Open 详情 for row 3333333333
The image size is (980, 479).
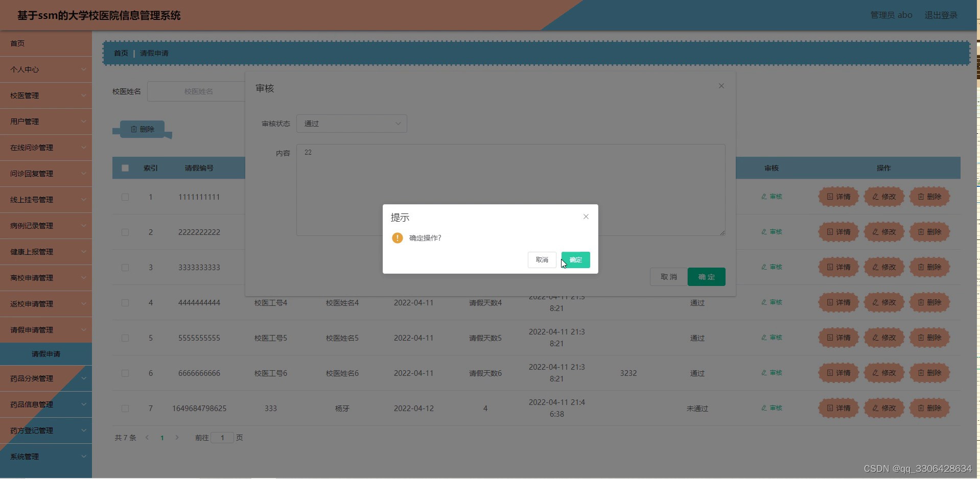click(x=838, y=267)
